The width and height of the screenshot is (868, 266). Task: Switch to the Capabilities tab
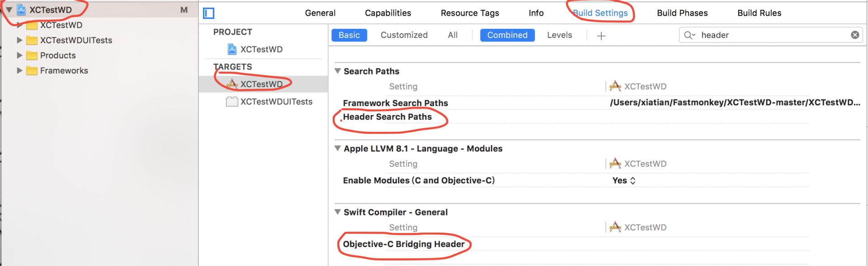(388, 13)
